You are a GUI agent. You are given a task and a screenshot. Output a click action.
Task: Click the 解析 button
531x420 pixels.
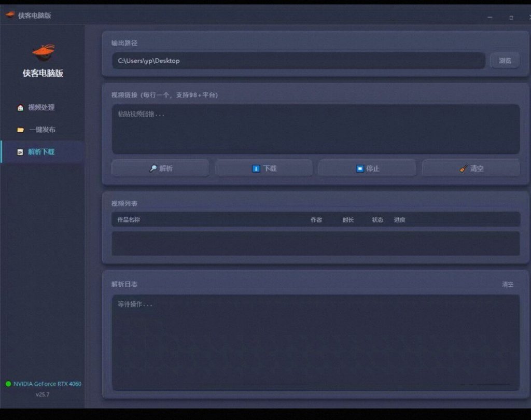click(x=161, y=169)
